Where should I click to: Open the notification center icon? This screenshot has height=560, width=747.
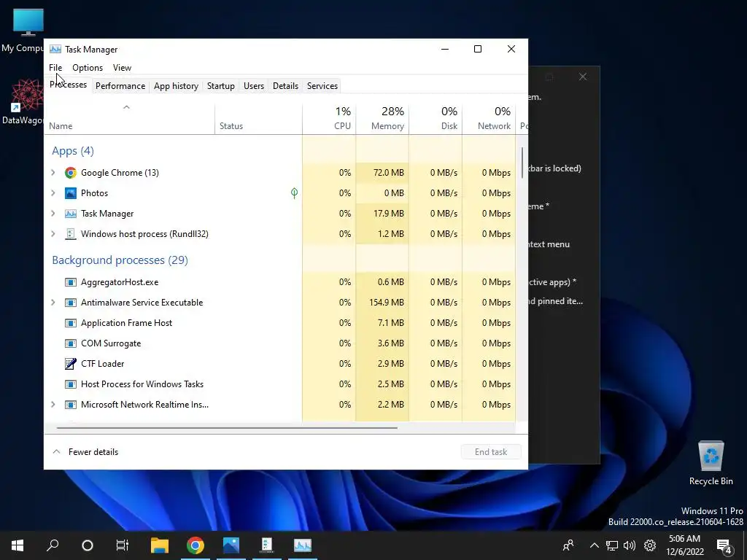(724, 546)
